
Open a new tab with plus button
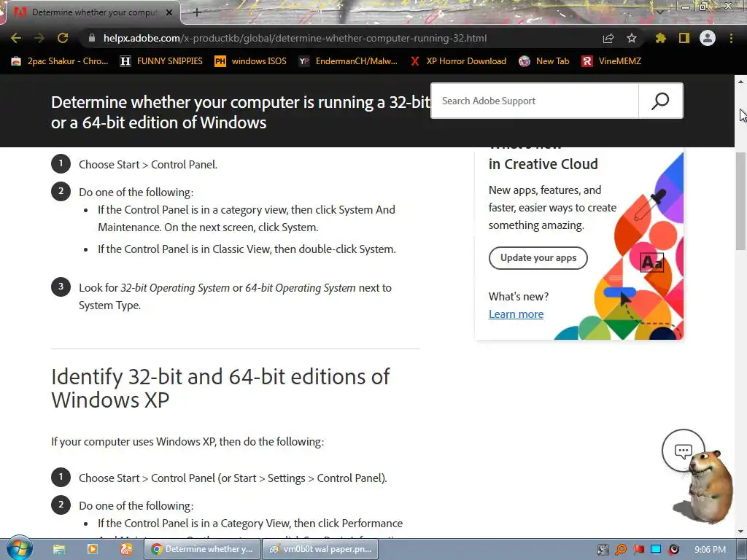pos(197,12)
